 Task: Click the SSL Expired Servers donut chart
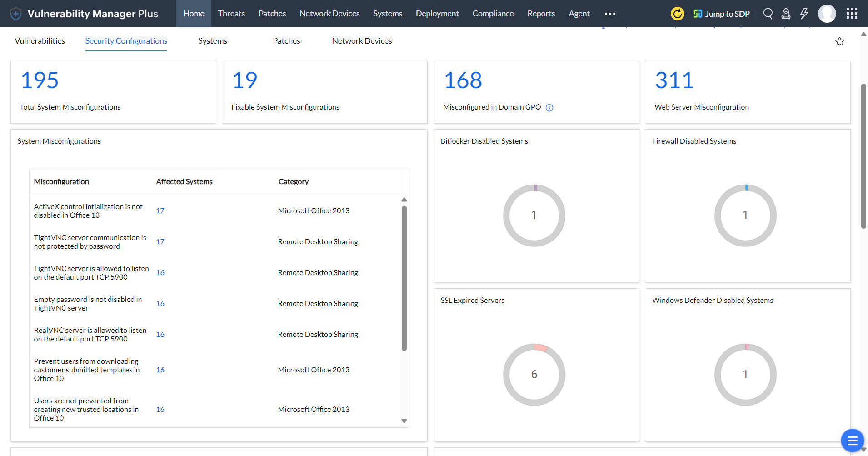coord(534,374)
